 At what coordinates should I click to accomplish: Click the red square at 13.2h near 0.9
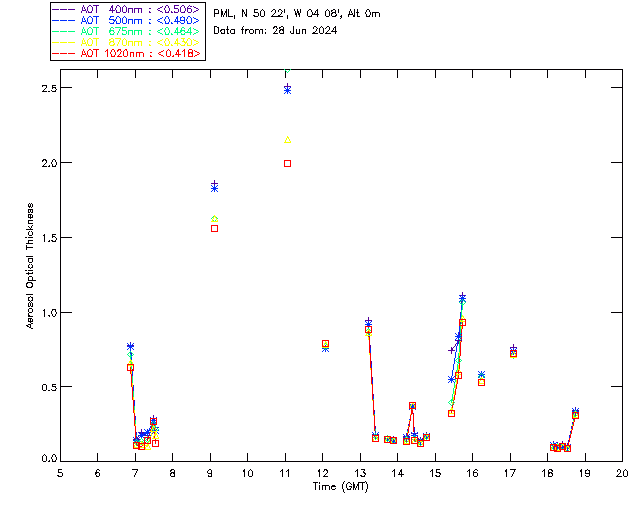click(368, 330)
